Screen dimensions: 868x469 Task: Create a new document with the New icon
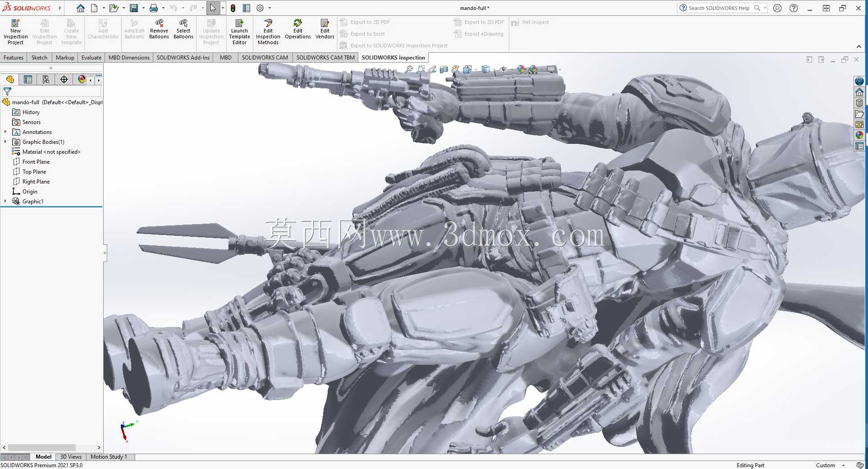(94, 8)
